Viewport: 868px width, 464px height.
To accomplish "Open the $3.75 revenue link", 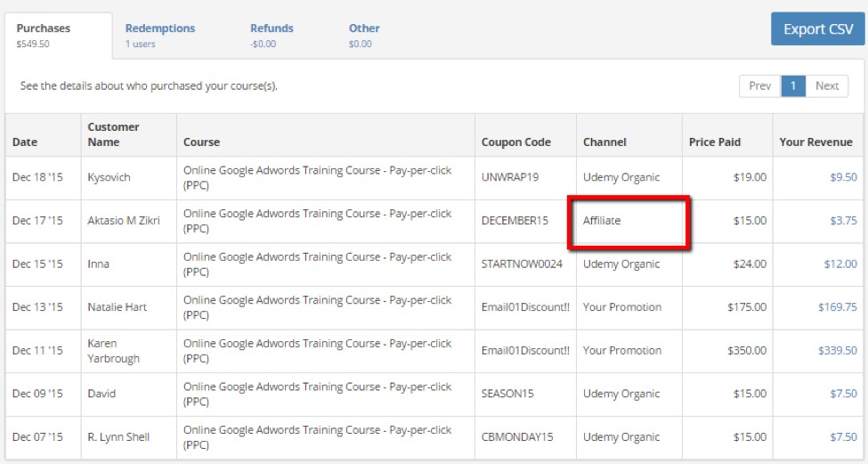I will pyautogui.click(x=843, y=221).
